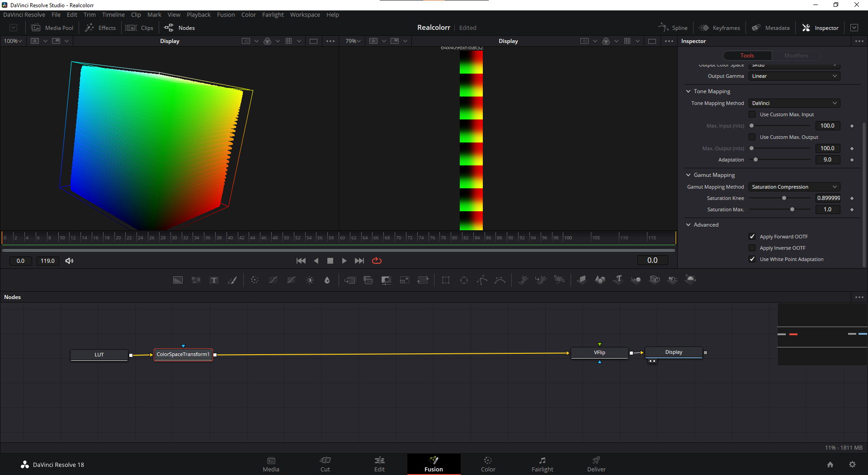Click the Background tool icon

(x=178, y=280)
